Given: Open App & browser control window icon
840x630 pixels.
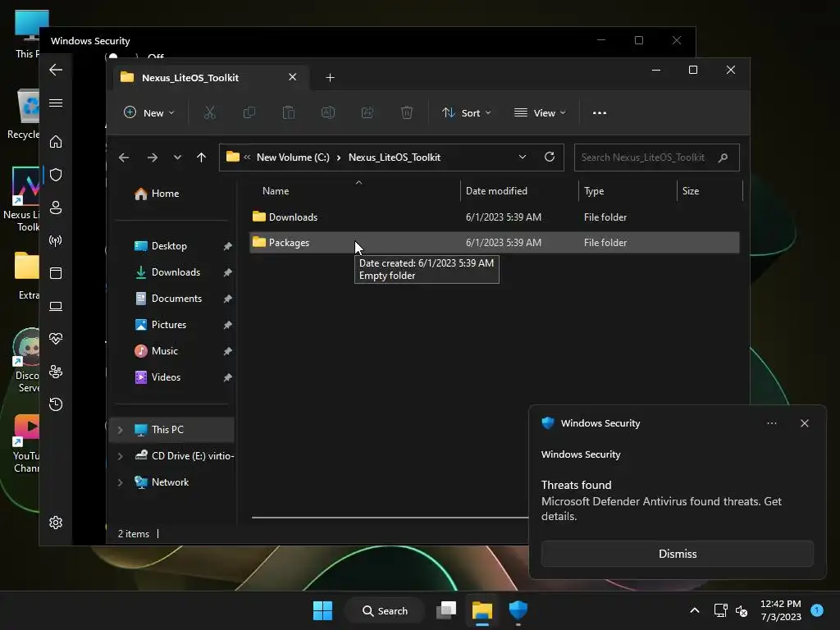Looking at the screenshot, I should point(56,273).
